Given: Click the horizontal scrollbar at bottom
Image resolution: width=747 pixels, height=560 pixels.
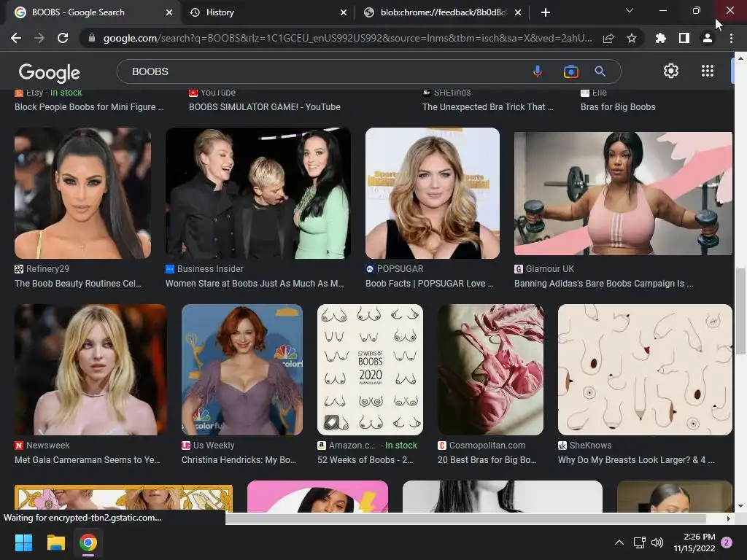Looking at the screenshot, I should click(465, 518).
